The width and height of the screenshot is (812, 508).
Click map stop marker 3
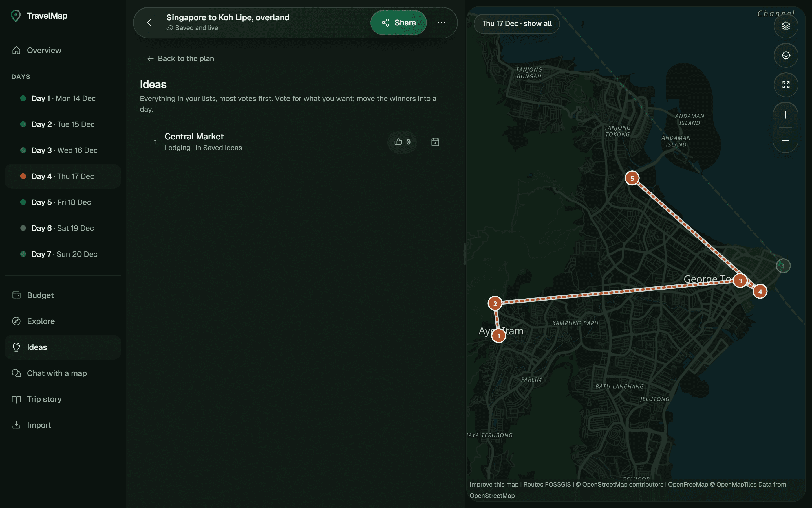pyautogui.click(x=740, y=281)
